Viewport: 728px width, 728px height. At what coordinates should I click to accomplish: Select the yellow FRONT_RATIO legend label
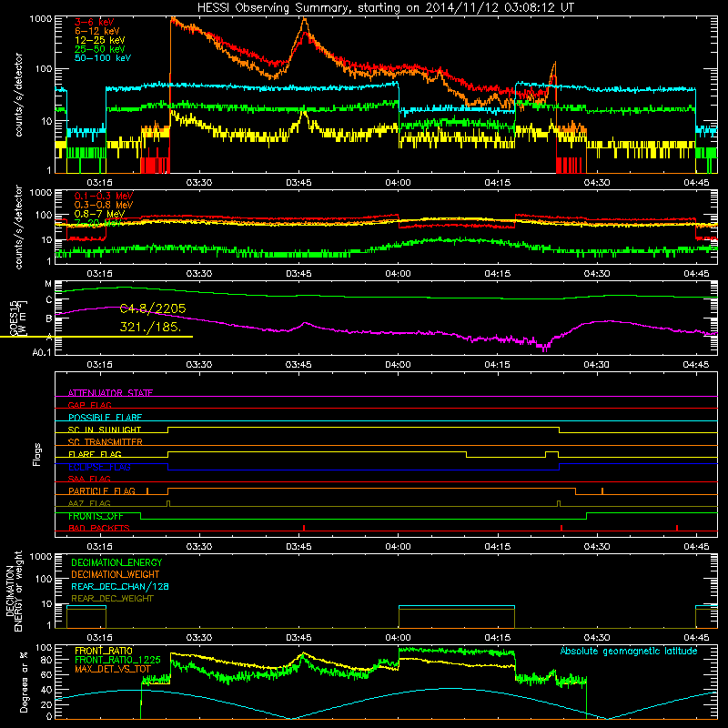(x=104, y=651)
